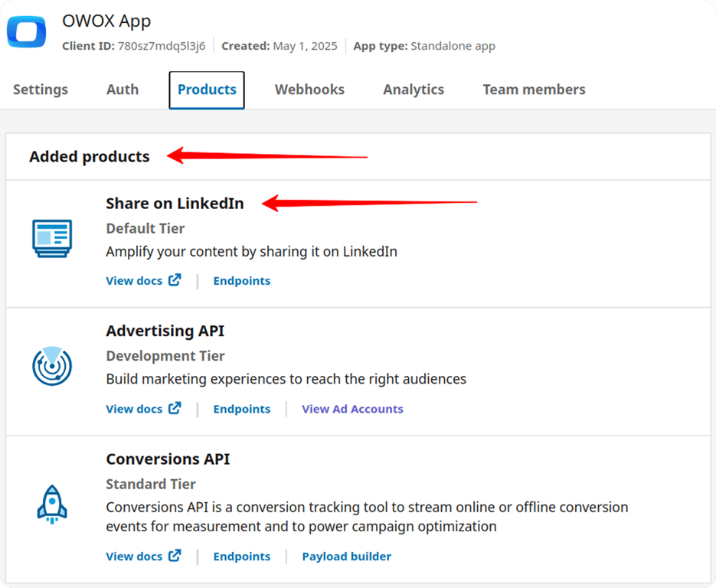Click the Client ID value 780sz7mdq5l3j6

point(162,46)
